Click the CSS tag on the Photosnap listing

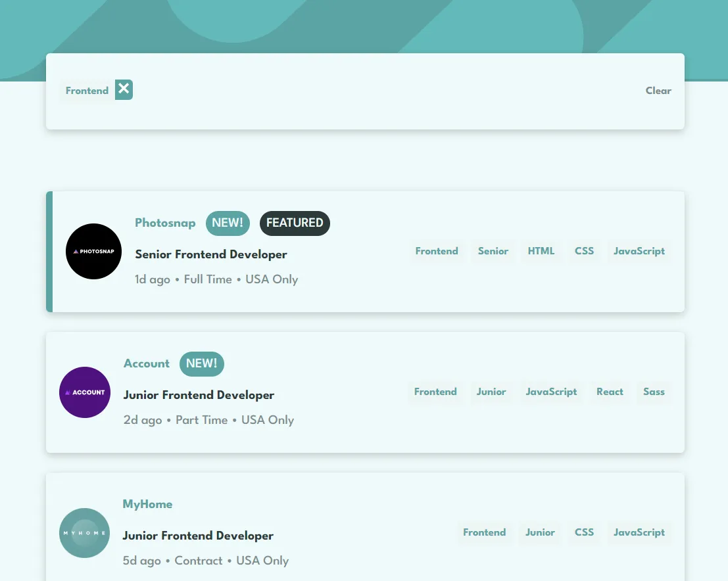click(584, 251)
